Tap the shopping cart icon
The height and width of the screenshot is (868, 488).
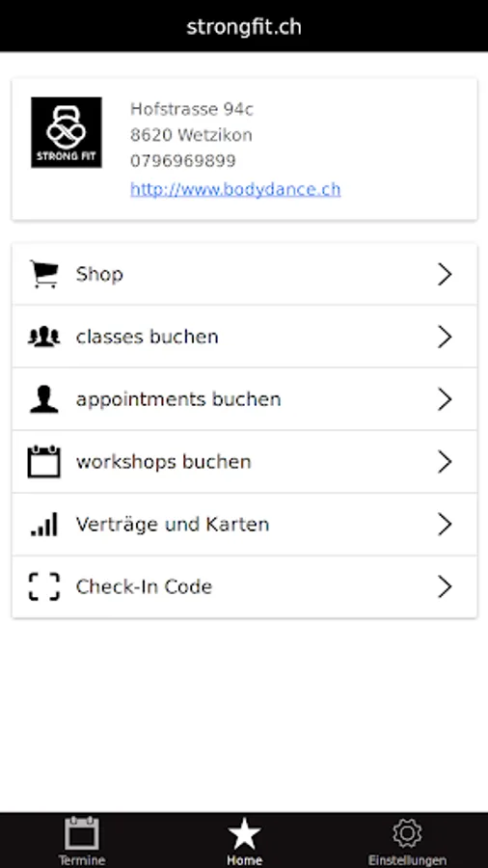[x=43, y=274]
